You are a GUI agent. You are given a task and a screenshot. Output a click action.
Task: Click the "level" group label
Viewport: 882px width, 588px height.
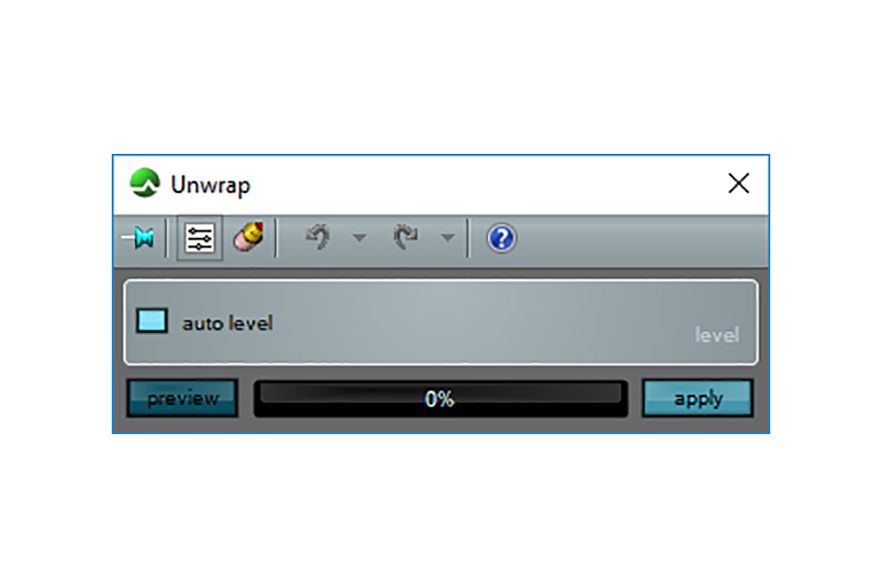tap(716, 335)
